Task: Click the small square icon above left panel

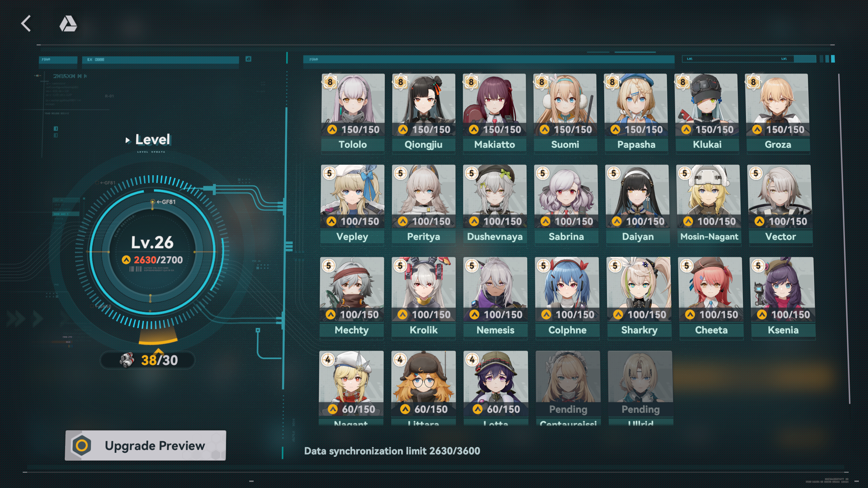Action: click(x=248, y=59)
